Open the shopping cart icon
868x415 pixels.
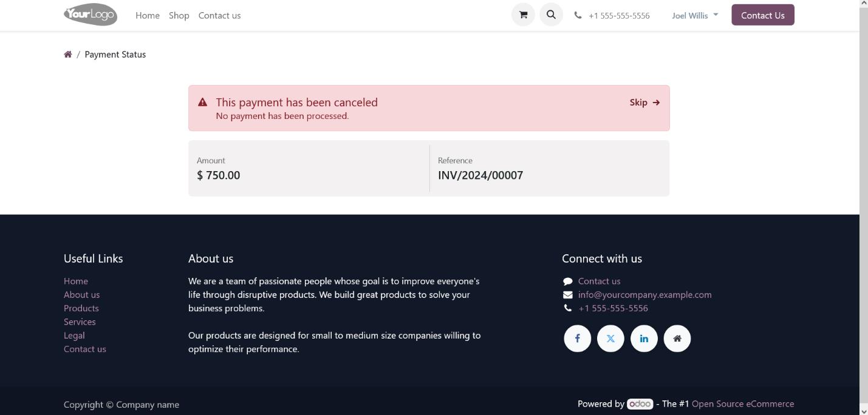[523, 15]
